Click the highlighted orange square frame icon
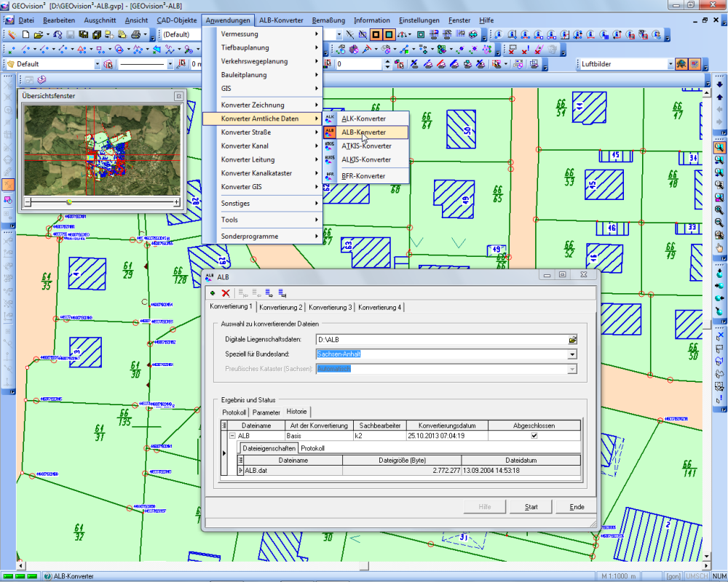Image resolution: width=728 pixels, height=582 pixels. click(376, 34)
